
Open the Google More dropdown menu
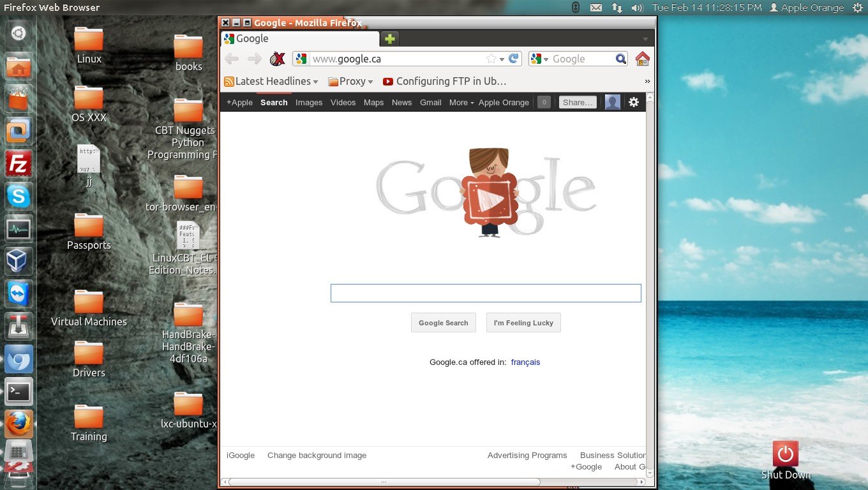coord(461,102)
